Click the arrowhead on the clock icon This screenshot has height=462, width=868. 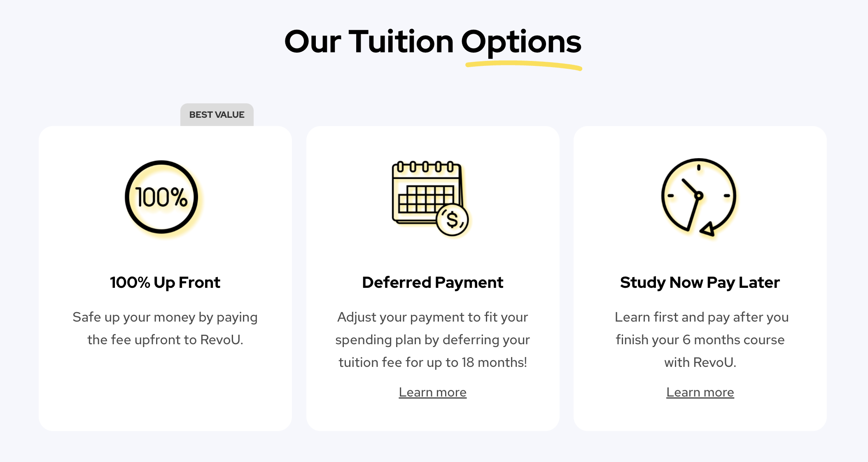click(708, 229)
